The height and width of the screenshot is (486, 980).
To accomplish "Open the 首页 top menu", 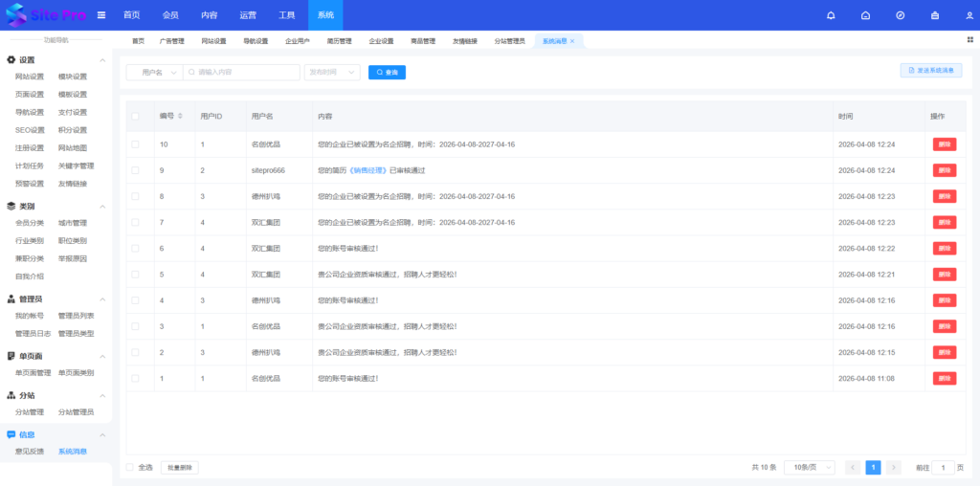I will pos(131,15).
